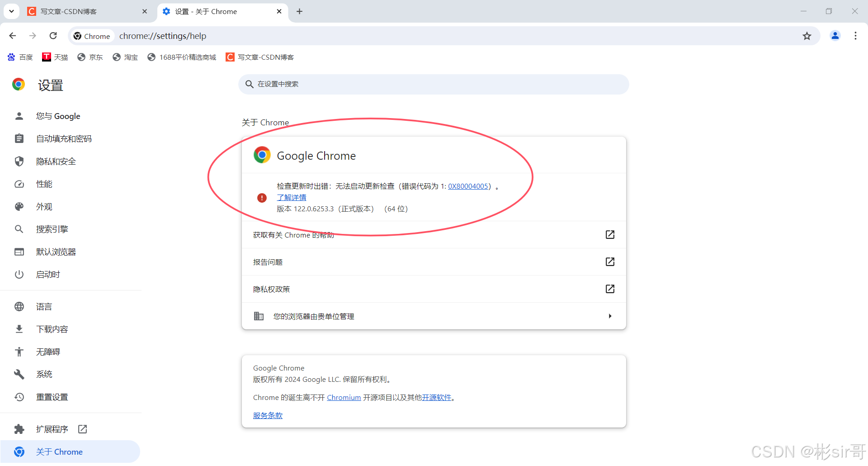Expand 您的浏览器由贵单位管理 row arrow

610,316
